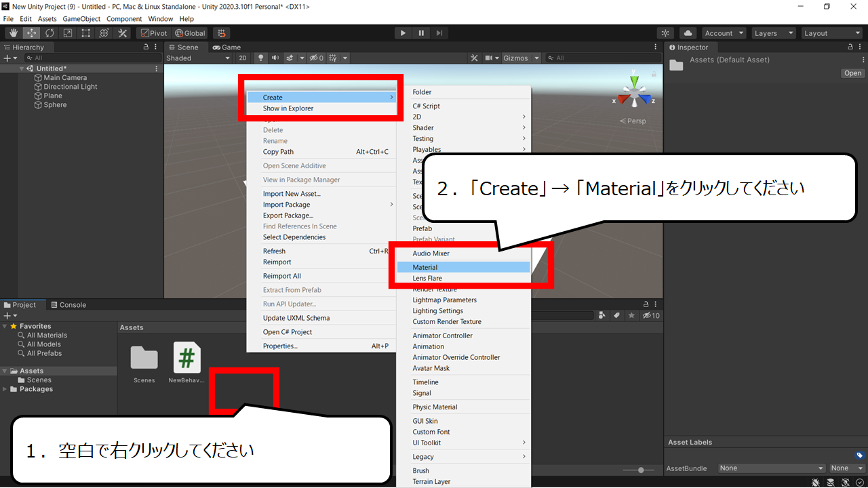Click cache server icon in status bar
Screen dimensions: 868x488
point(831,482)
